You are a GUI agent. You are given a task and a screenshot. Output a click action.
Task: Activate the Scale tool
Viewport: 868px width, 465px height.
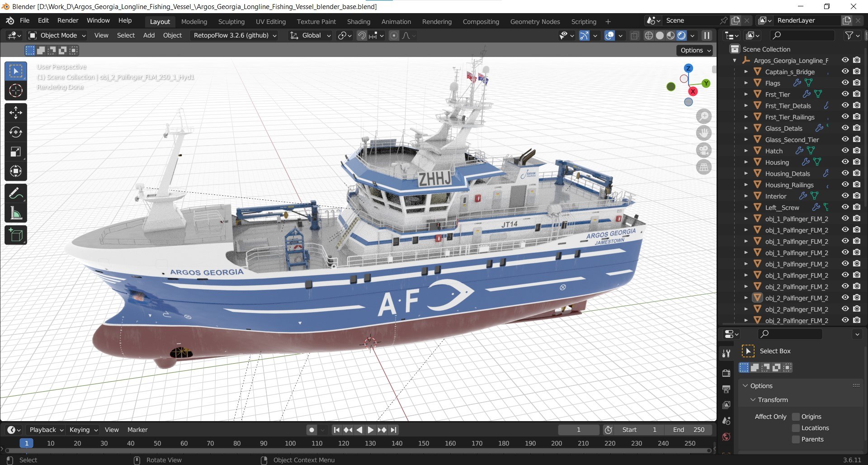pos(16,152)
